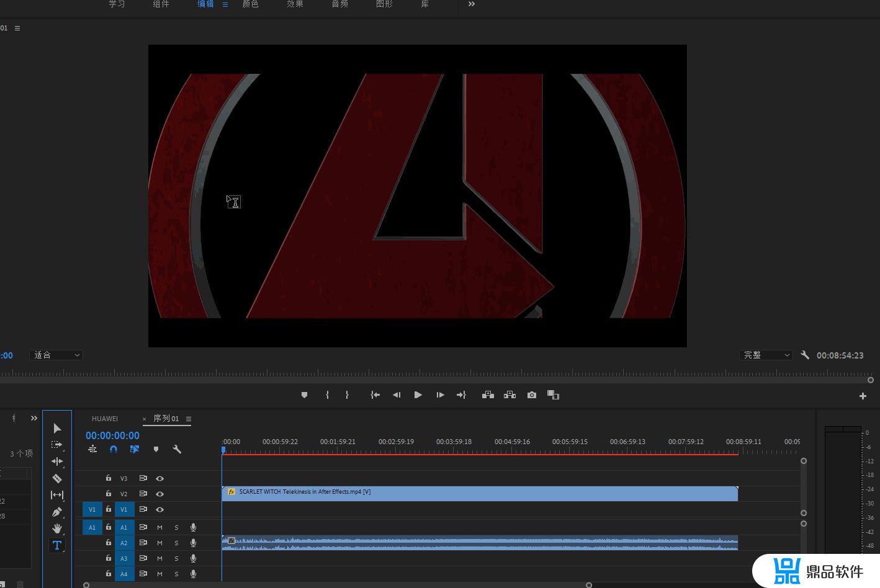Open the comparison view button
The width and height of the screenshot is (880, 588).
554,395
